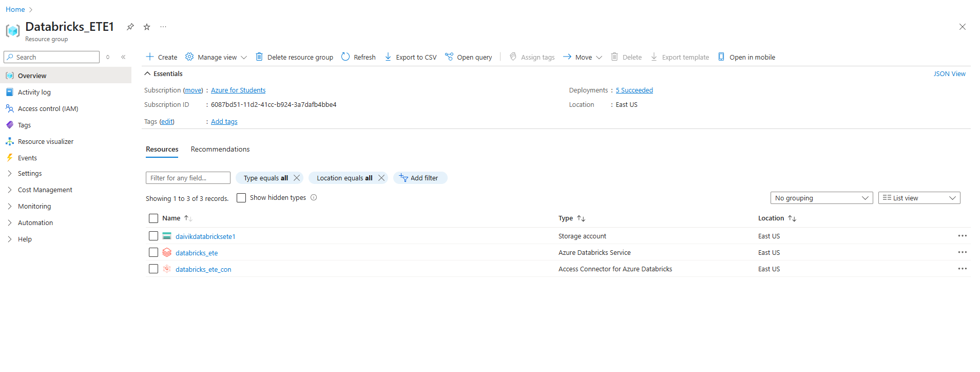Click Delete resource group

pyautogui.click(x=295, y=57)
